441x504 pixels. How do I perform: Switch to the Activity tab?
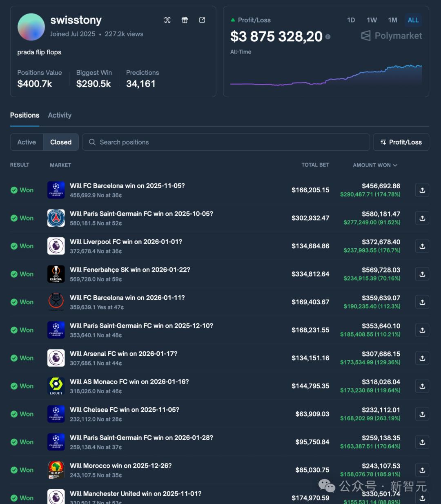click(x=60, y=115)
